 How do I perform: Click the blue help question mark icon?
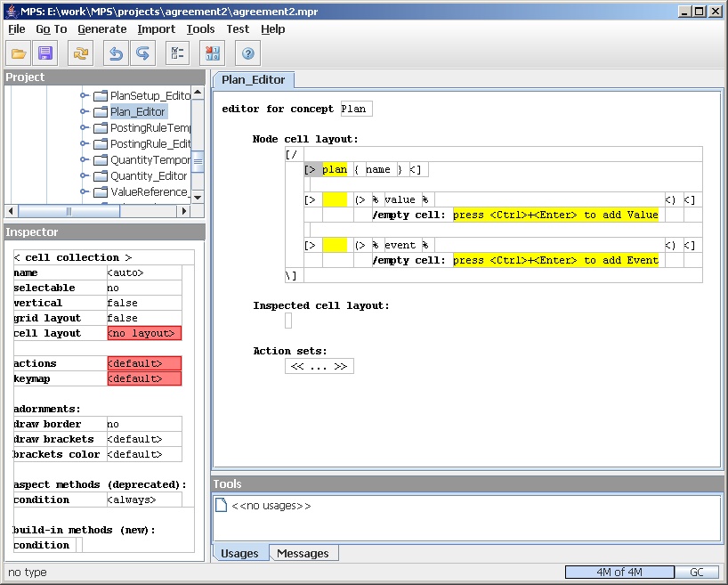click(x=248, y=53)
